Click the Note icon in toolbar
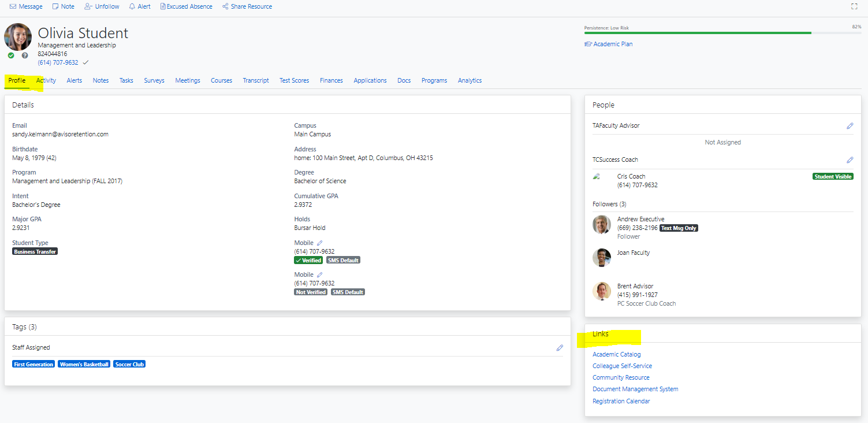The width and height of the screenshot is (868, 423). coord(55,6)
